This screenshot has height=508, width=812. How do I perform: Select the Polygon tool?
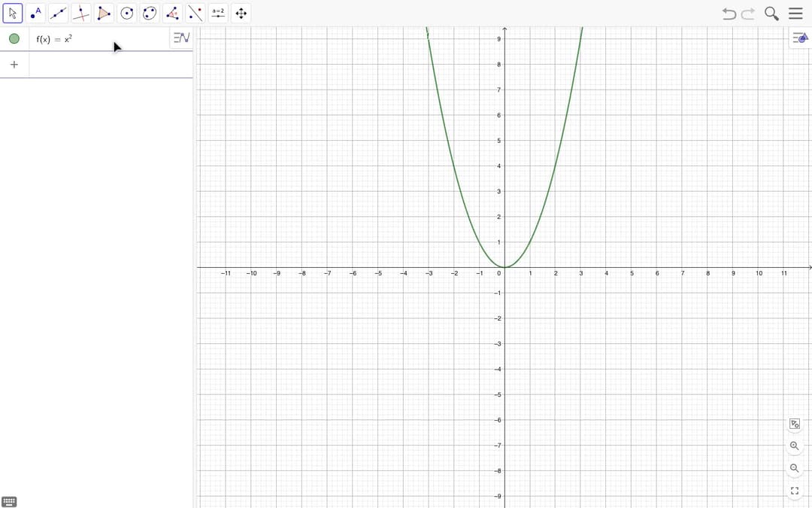point(104,13)
